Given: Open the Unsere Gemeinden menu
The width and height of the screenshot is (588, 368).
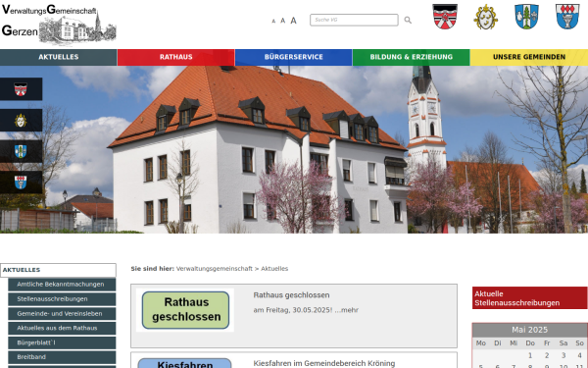Looking at the screenshot, I should coord(529,57).
